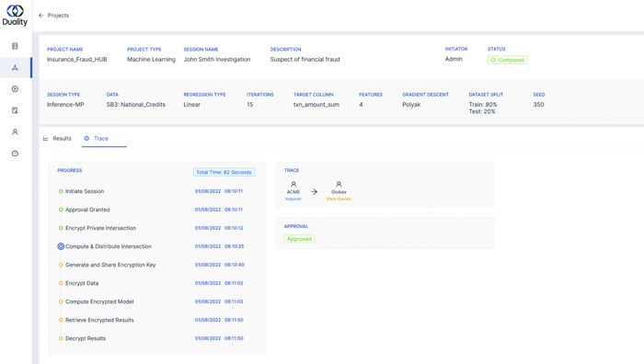
Task: Click the Train: 80% dataset split value
Action: click(x=483, y=105)
